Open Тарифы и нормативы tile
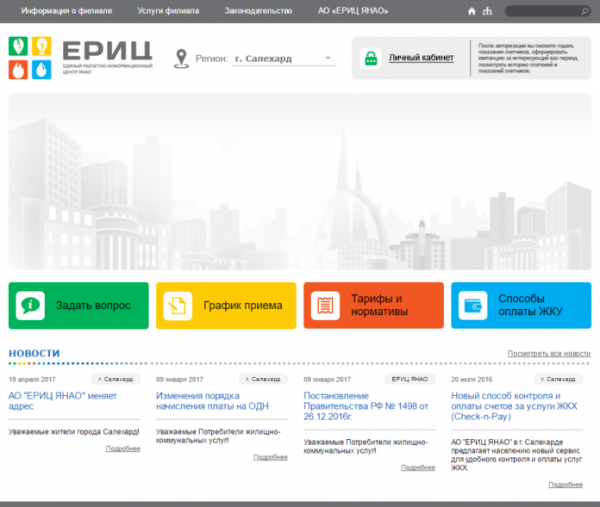Image resolution: width=600 pixels, height=507 pixels. (x=373, y=305)
